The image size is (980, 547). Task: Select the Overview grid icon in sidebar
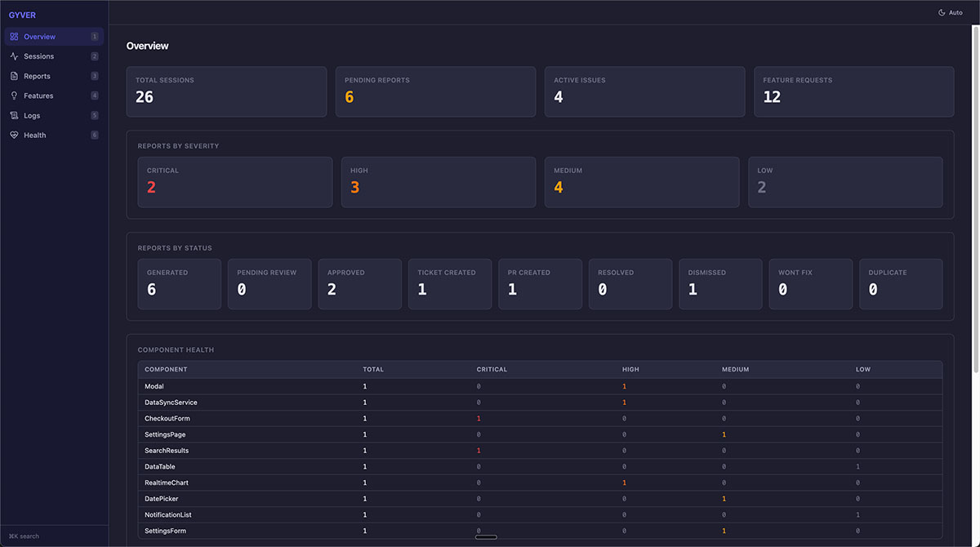(x=13, y=36)
